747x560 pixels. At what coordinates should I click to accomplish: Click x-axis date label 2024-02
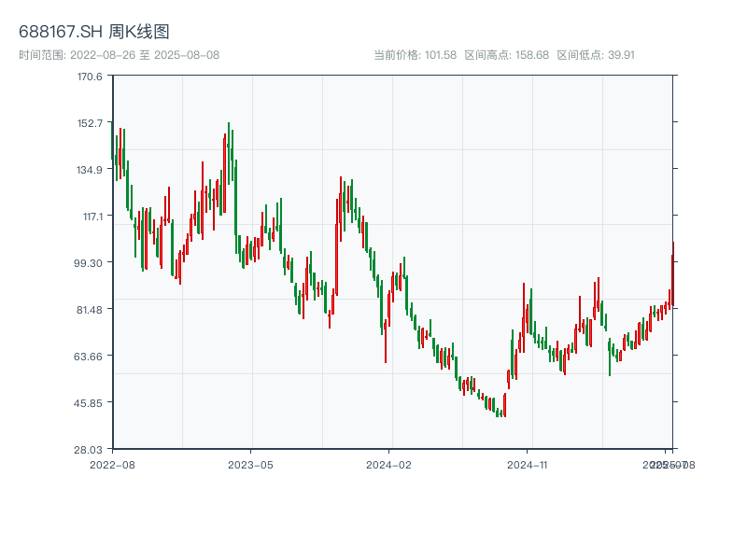pyautogui.click(x=388, y=465)
